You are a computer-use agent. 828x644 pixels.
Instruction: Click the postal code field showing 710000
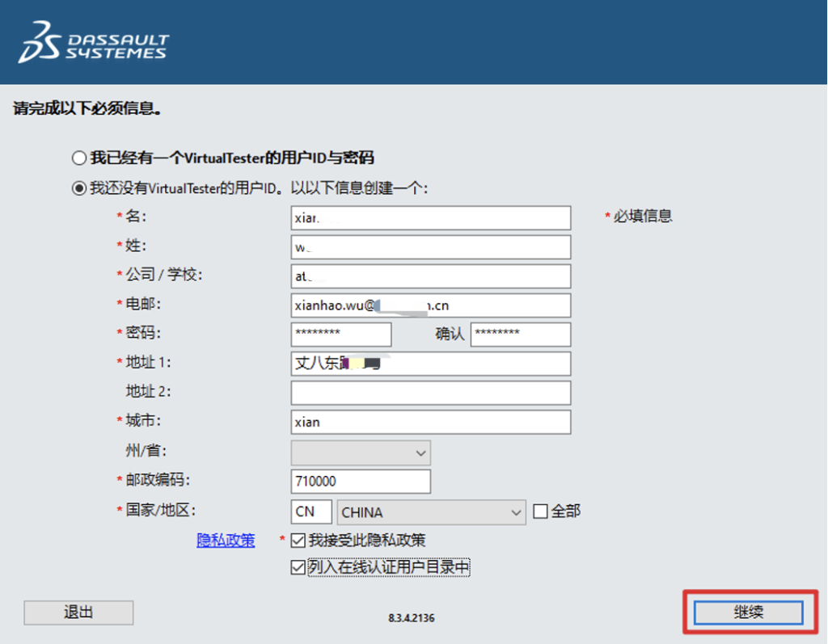click(x=361, y=482)
